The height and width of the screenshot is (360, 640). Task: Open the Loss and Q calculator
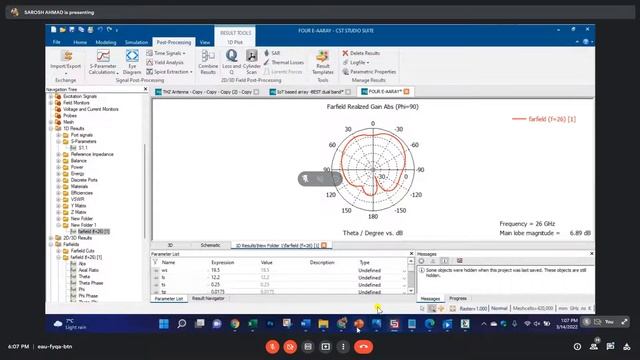point(231,62)
